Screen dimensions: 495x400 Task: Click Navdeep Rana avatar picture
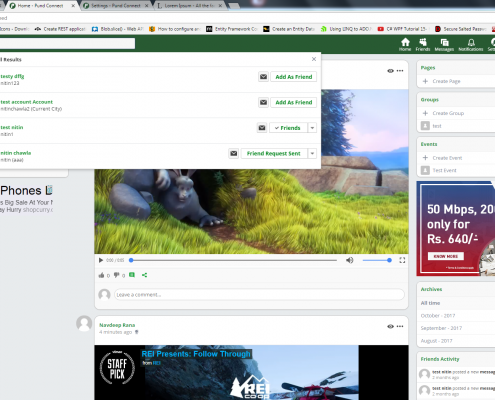click(84, 323)
